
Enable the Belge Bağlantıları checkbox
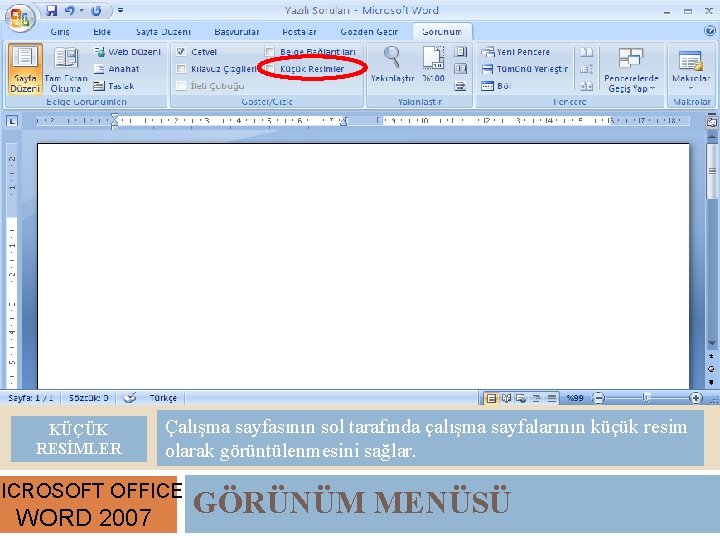point(270,52)
